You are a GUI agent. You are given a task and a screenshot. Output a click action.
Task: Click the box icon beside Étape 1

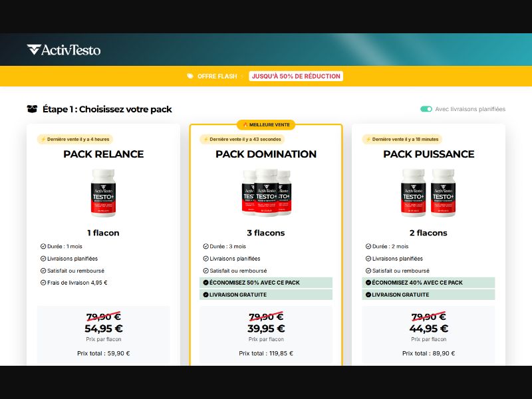[32, 109]
